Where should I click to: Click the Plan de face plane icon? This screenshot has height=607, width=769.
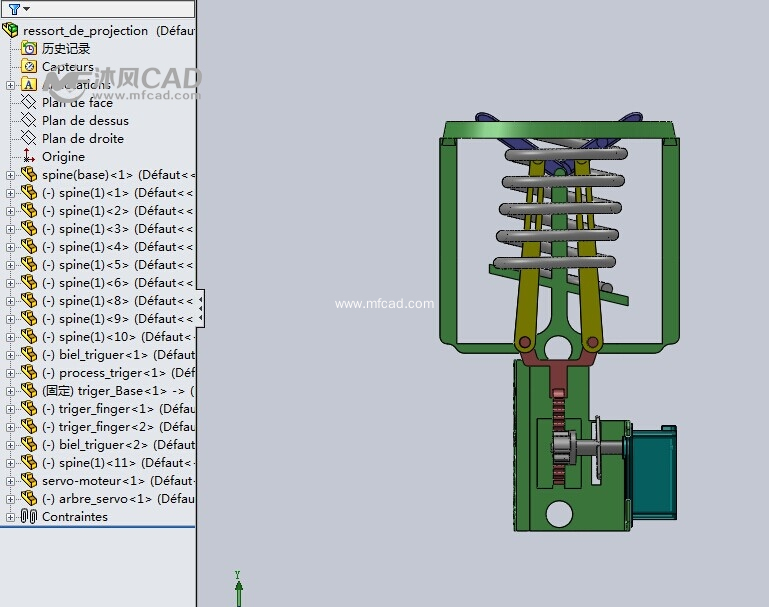[x=29, y=102]
